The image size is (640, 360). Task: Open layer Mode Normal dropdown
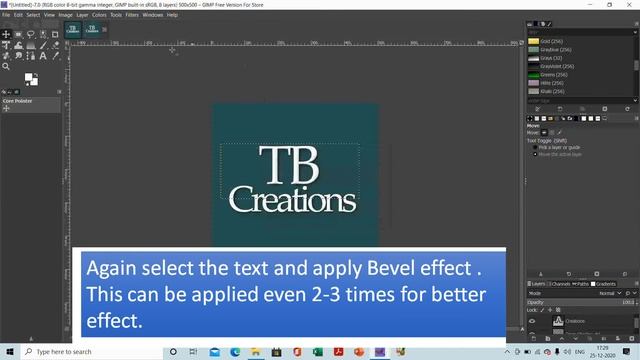point(610,293)
